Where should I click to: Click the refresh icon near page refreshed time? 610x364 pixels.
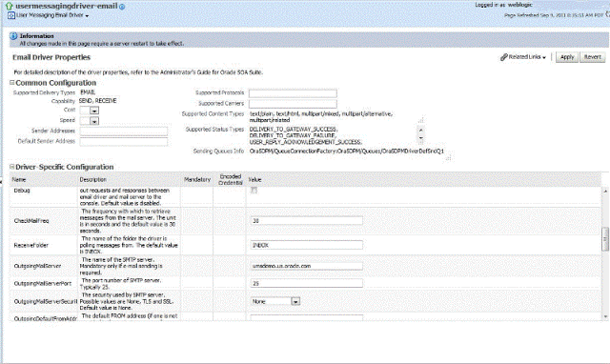click(608, 15)
